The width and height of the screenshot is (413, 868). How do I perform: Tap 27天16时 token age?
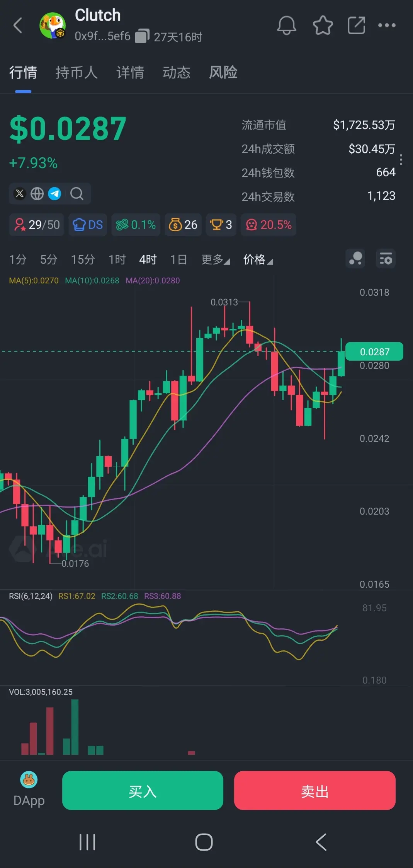(178, 37)
